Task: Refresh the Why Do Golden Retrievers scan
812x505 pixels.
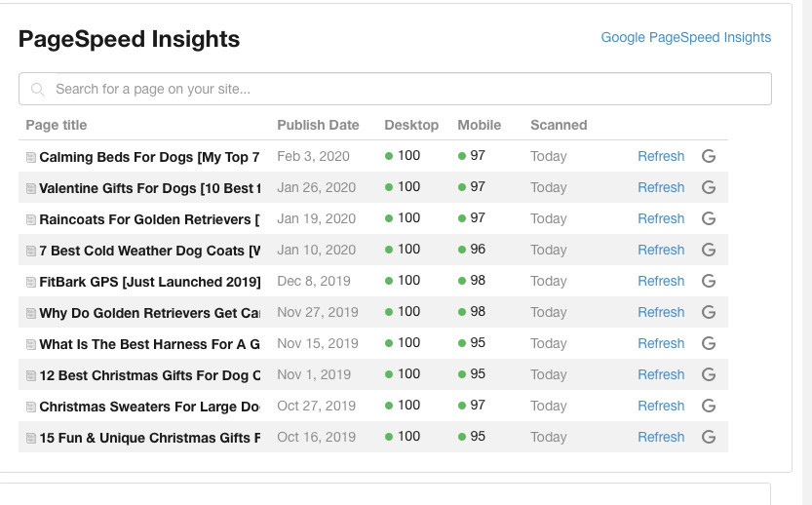Action: (661, 312)
